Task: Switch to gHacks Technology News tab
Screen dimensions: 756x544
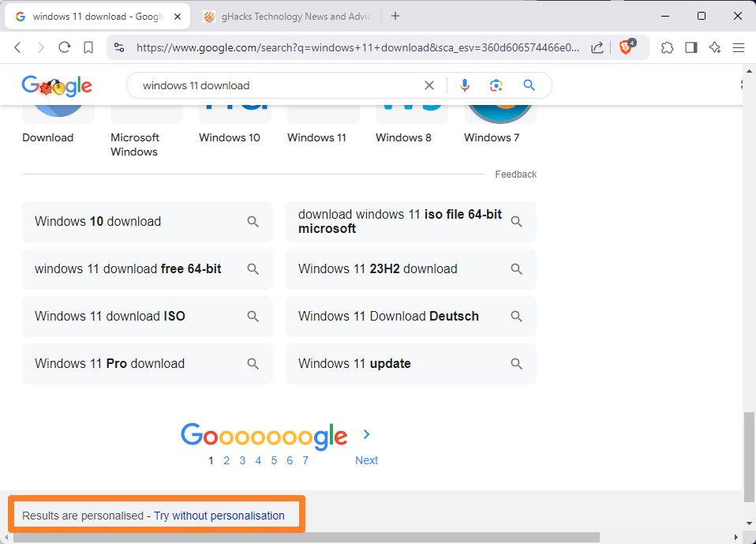Action: (x=288, y=17)
